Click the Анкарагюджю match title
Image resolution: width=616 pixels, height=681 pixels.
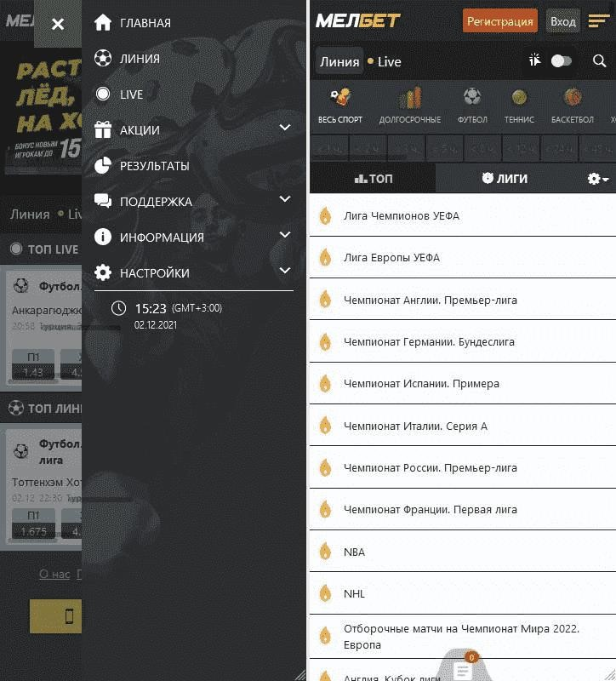tap(47, 311)
